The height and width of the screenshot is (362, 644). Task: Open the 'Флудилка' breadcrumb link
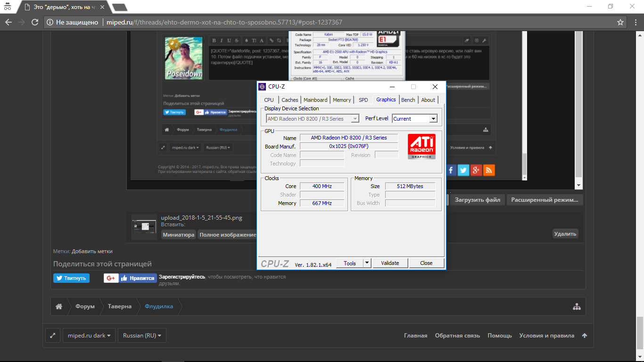point(159,306)
